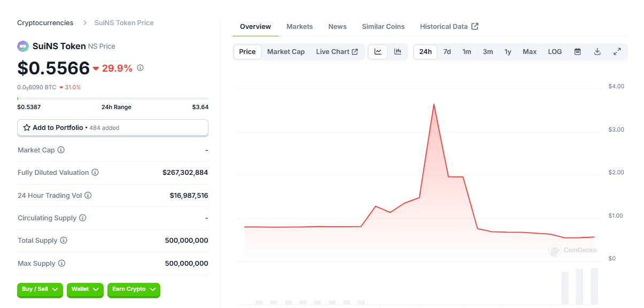Open the Overview tab
Screen dimensions: 644x308
pyautogui.click(x=255, y=26)
